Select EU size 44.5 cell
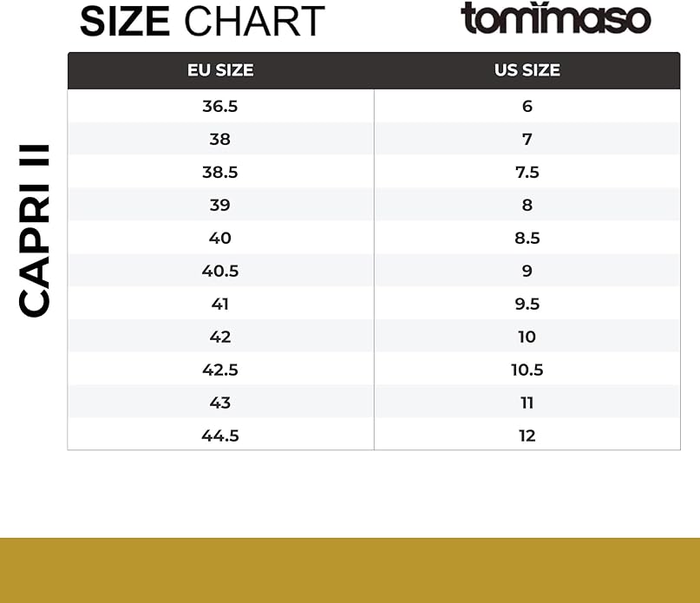This screenshot has width=700, height=603. point(220,436)
